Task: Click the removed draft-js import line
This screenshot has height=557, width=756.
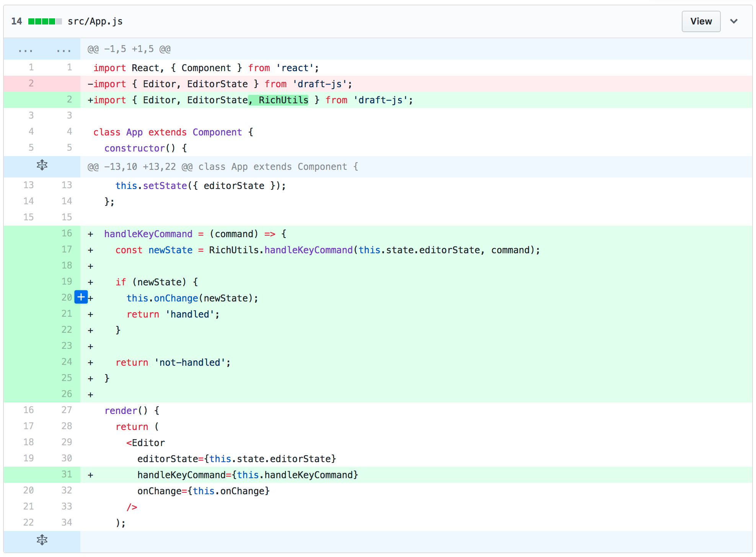Action: click(x=220, y=84)
